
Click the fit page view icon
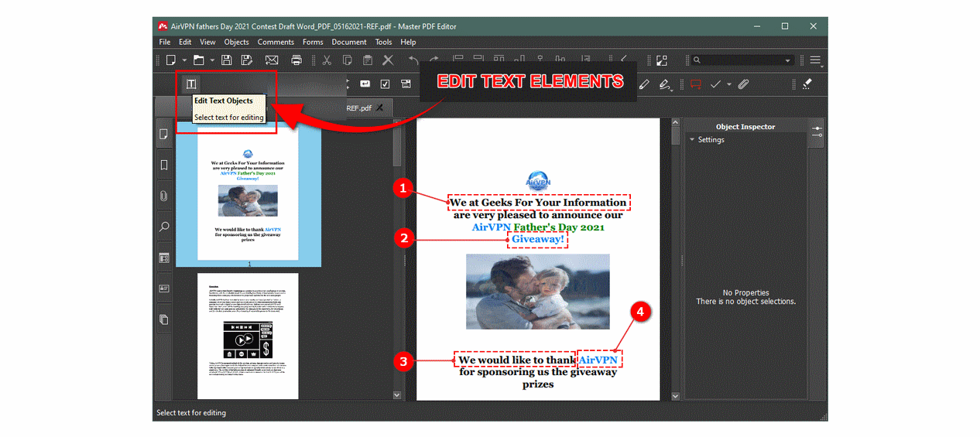tap(662, 60)
